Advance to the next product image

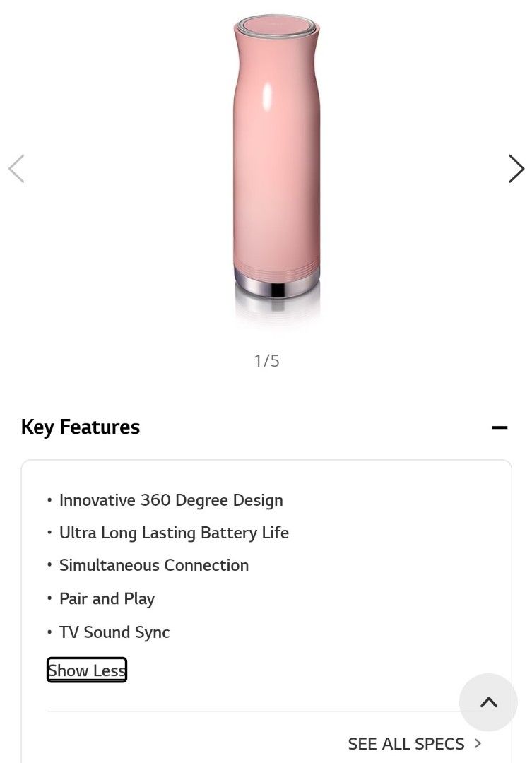click(x=516, y=169)
